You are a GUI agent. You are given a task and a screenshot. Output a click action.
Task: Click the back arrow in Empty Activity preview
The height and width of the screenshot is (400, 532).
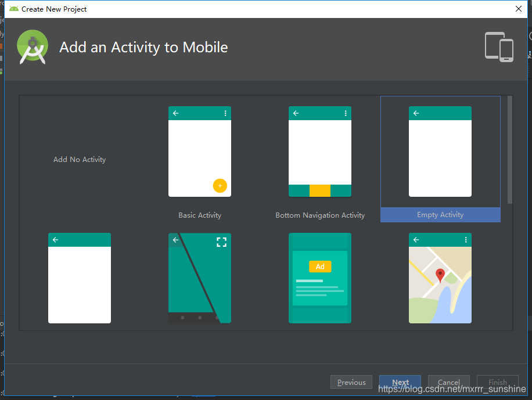[x=416, y=113]
